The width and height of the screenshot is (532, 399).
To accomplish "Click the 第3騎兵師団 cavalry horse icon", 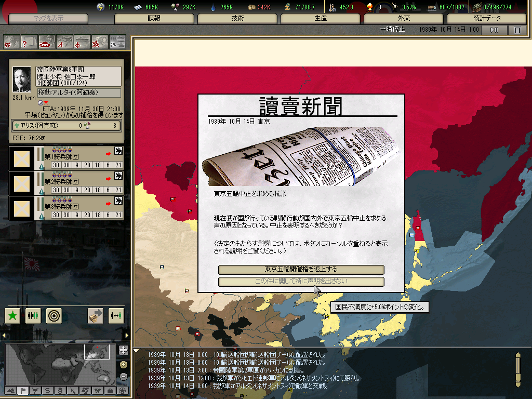I will tap(118, 201).
